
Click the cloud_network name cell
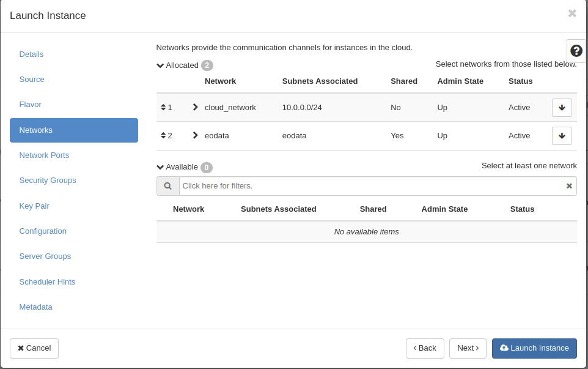230,108
